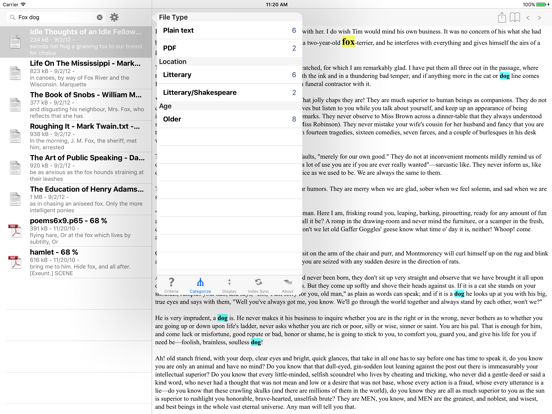Tap highlighted dog before 'he looks up'
This screenshot has height=414, width=552.
click(x=459, y=294)
